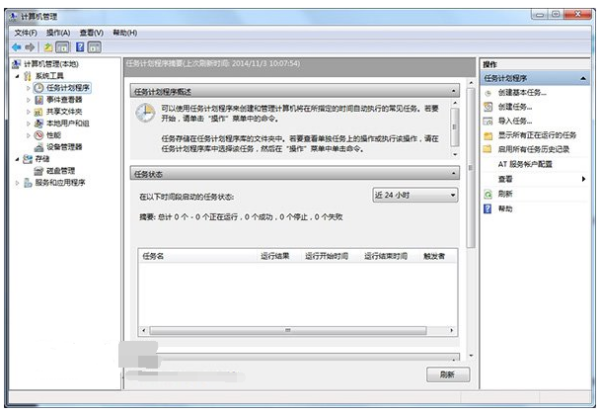
Task: Open 性能 tree item
Action: (x=54, y=135)
